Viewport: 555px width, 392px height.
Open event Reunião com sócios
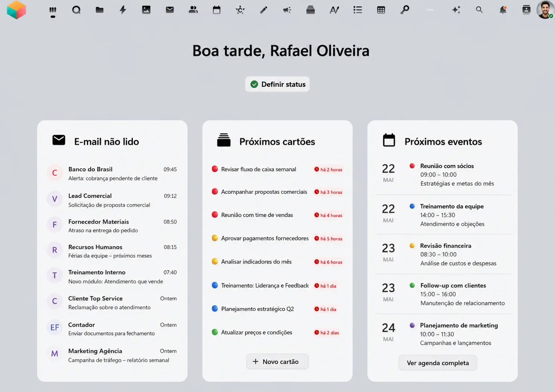click(443, 175)
